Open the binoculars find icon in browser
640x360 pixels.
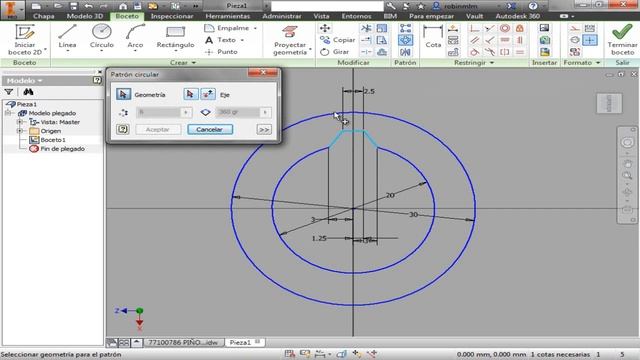click(28, 92)
